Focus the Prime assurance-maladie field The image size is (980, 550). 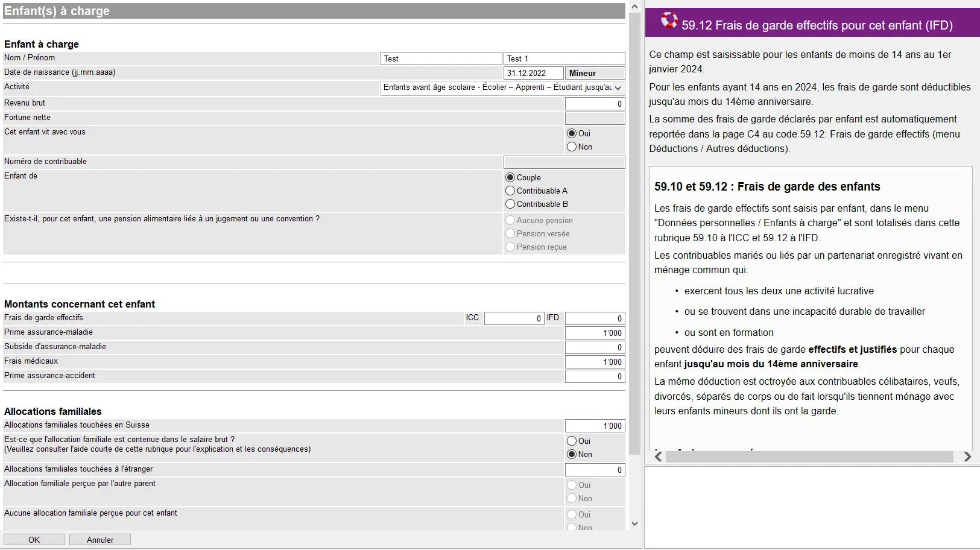[594, 333]
